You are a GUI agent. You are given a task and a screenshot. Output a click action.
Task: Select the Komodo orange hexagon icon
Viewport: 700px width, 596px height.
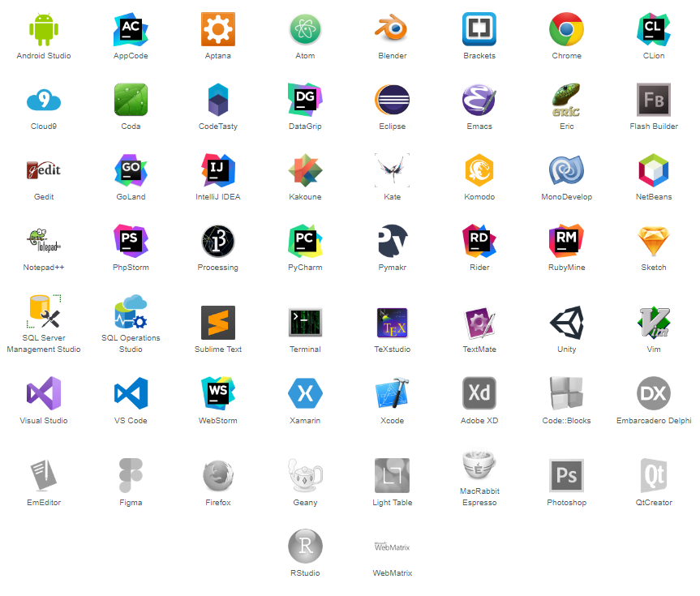coord(479,170)
